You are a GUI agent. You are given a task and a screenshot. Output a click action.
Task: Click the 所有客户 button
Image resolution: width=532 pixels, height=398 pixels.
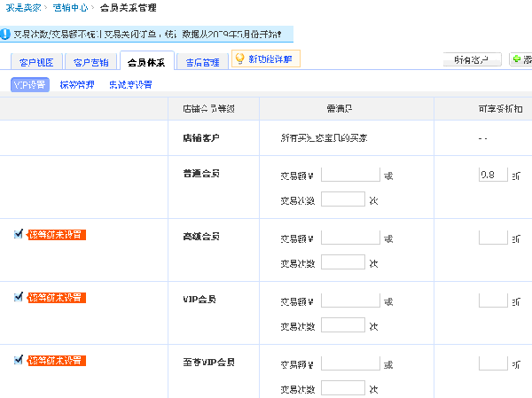click(472, 60)
